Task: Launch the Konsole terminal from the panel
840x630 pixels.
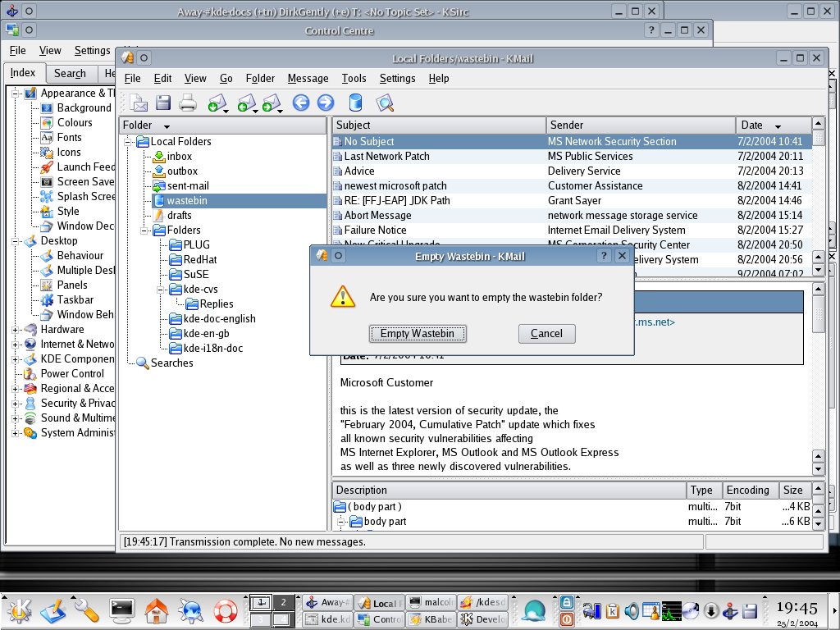Action: point(121,610)
